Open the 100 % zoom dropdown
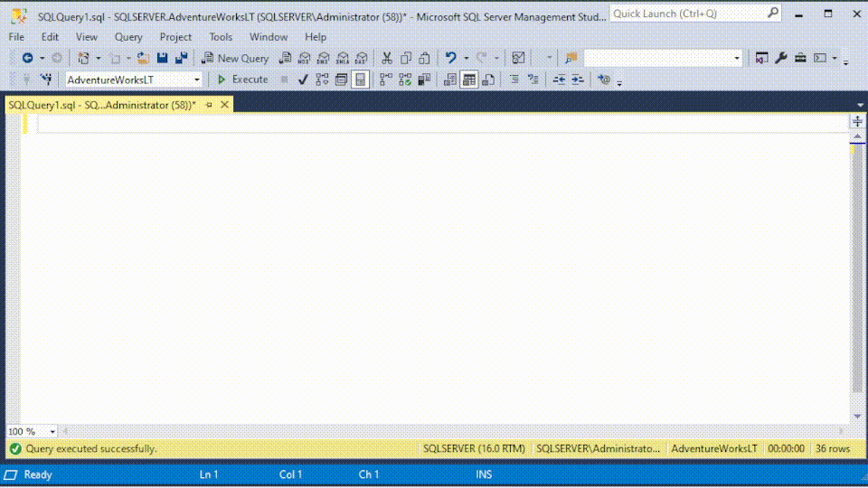The width and height of the screenshot is (868, 488). pyautogui.click(x=52, y=432)
